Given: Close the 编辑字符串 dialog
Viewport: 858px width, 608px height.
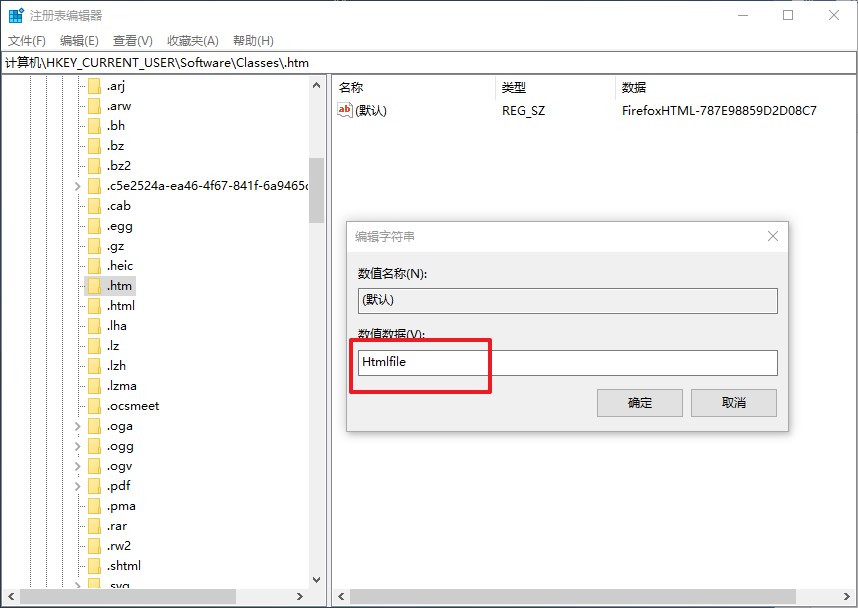Looking at the screenshot, I should [773, 236].
